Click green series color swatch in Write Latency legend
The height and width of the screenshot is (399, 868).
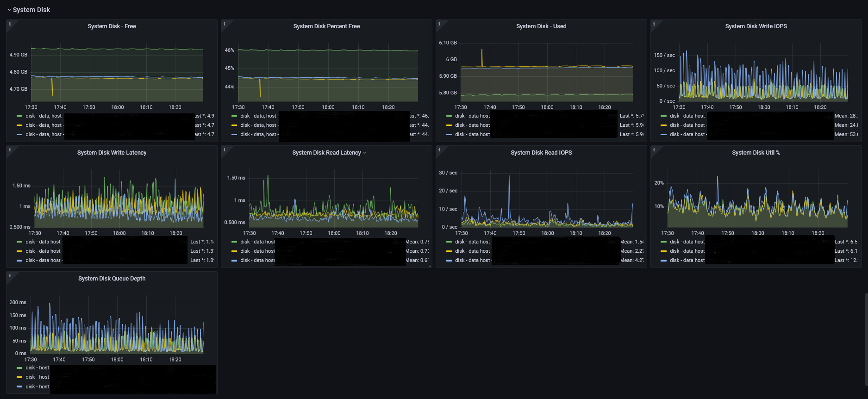[x=19, y=242]
